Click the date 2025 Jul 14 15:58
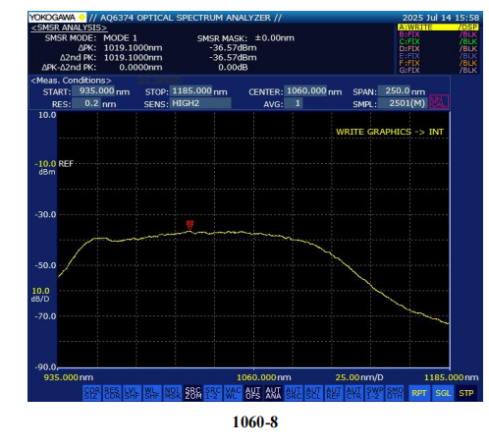This screenshot has height=448, width=489. 441,18
